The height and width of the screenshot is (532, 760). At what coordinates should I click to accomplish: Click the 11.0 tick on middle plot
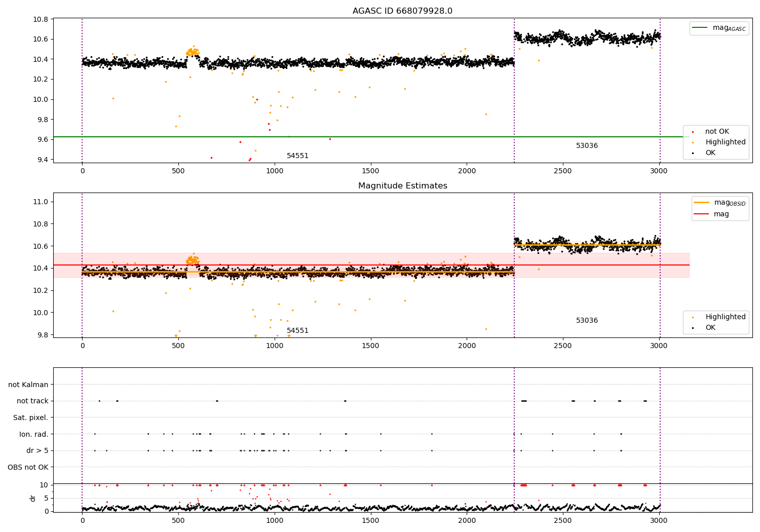(x=40, y=202)
